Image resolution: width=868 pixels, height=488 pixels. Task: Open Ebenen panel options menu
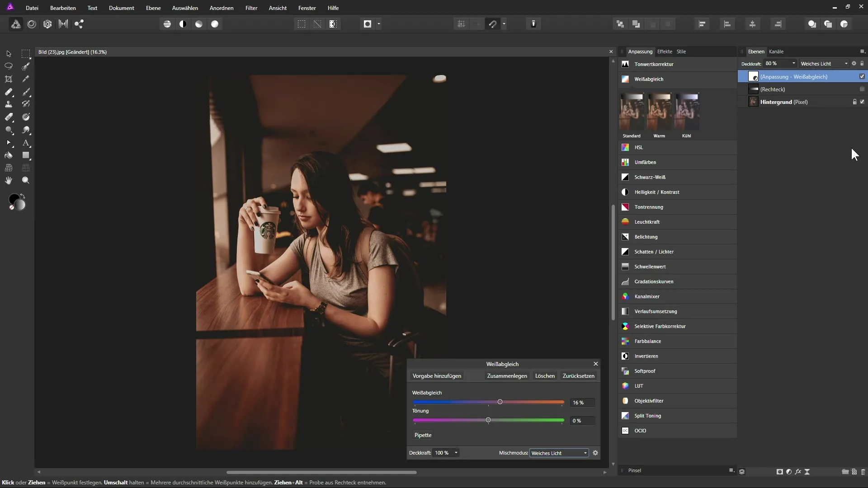point(862,52)
